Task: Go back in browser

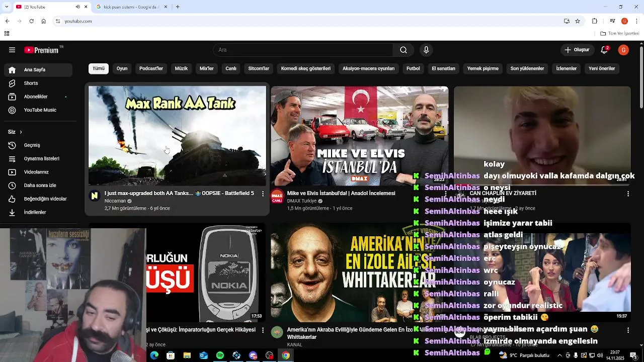Action: [7, 21]
